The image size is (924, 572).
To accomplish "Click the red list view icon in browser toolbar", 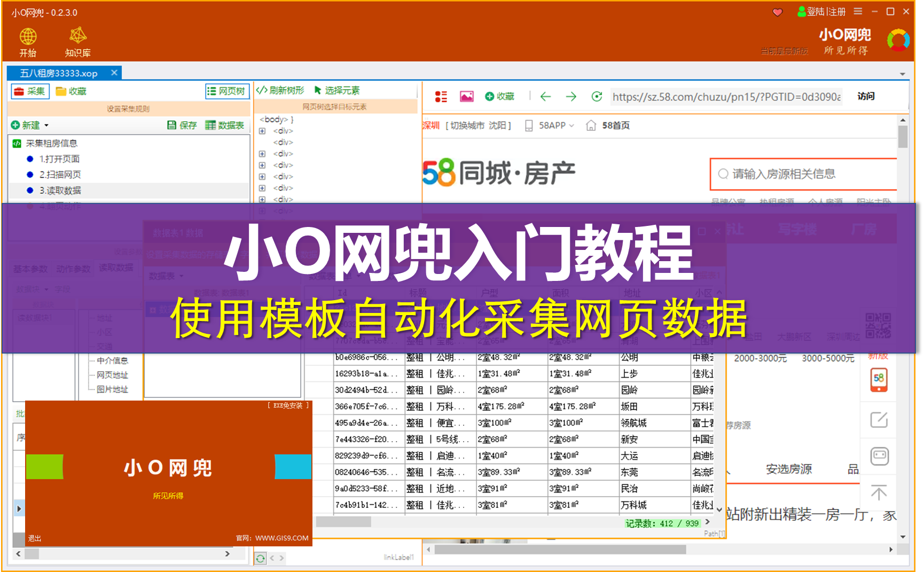I will pyautogui.click(x=441, y=97).
